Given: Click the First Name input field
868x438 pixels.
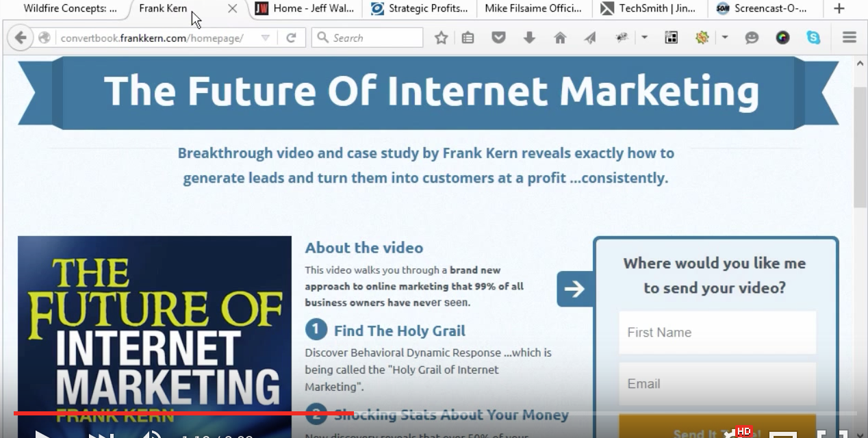Looking at the screenshot, I should tap(717, 333).
